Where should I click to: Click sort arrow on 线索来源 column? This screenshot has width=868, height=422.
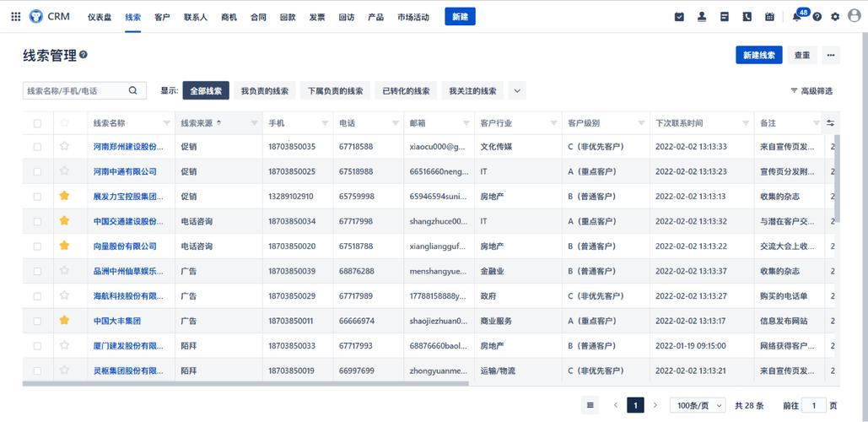click(218, 123)
